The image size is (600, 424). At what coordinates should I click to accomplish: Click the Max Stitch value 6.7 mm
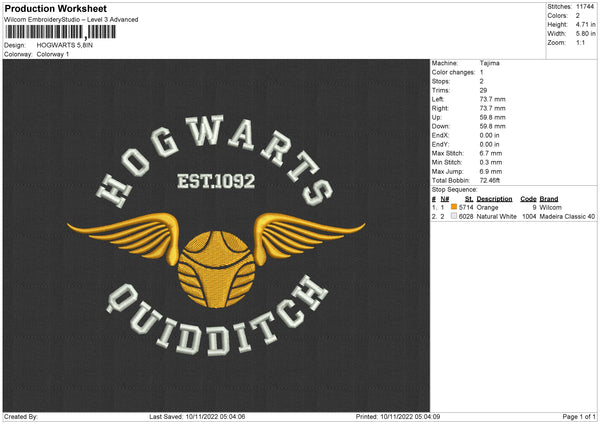[x=491, y=153]
